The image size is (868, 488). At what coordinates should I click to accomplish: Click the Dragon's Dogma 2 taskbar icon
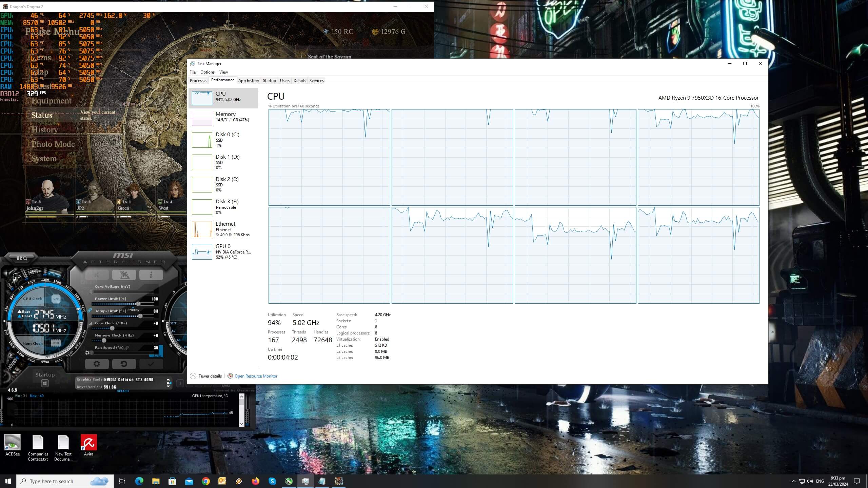[338, 481]
